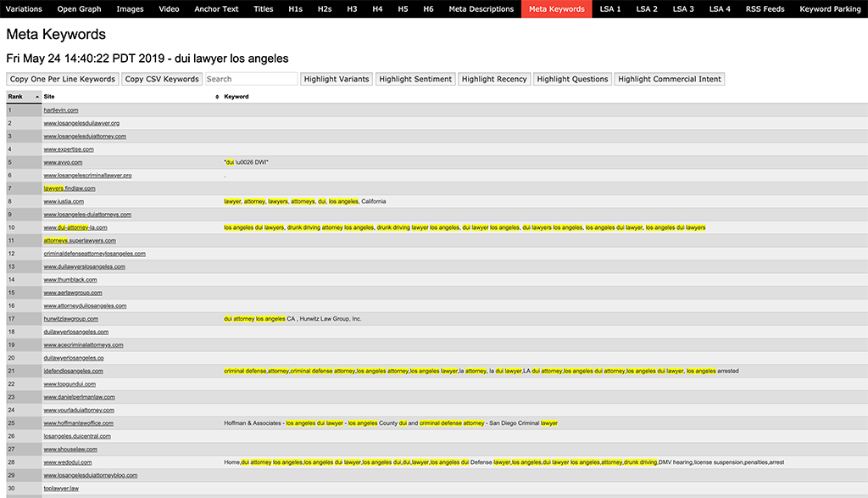868x498 pixels.
Task: Open www.losangelesduilawyer.org link
Action: point(81,123)
